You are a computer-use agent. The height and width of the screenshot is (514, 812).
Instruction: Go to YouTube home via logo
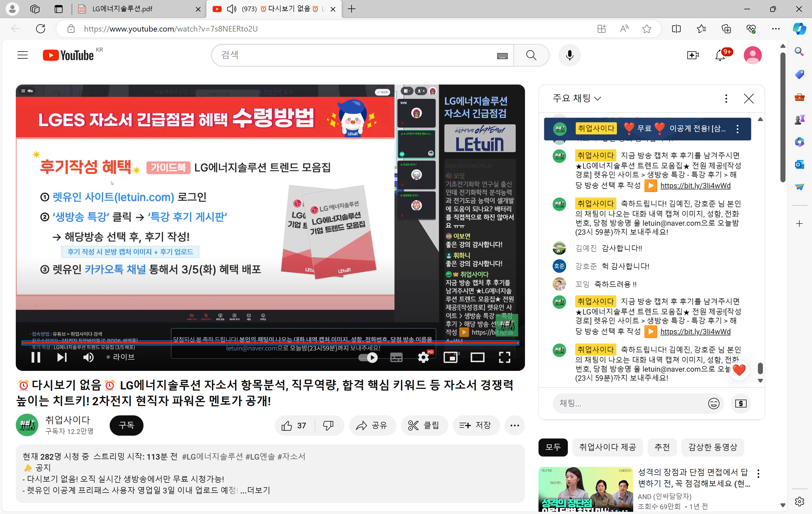pos(69,55)
